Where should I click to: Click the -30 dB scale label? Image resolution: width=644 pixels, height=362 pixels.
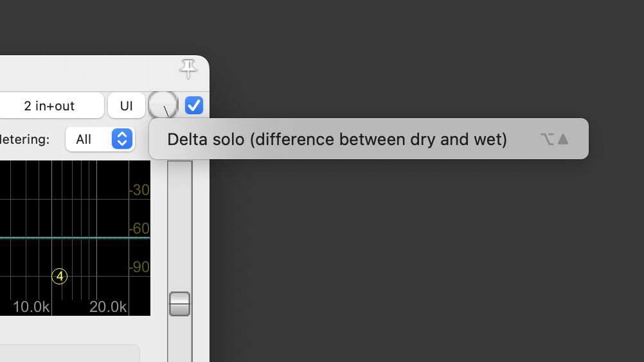pyautogui.click(x=139, y=190)
